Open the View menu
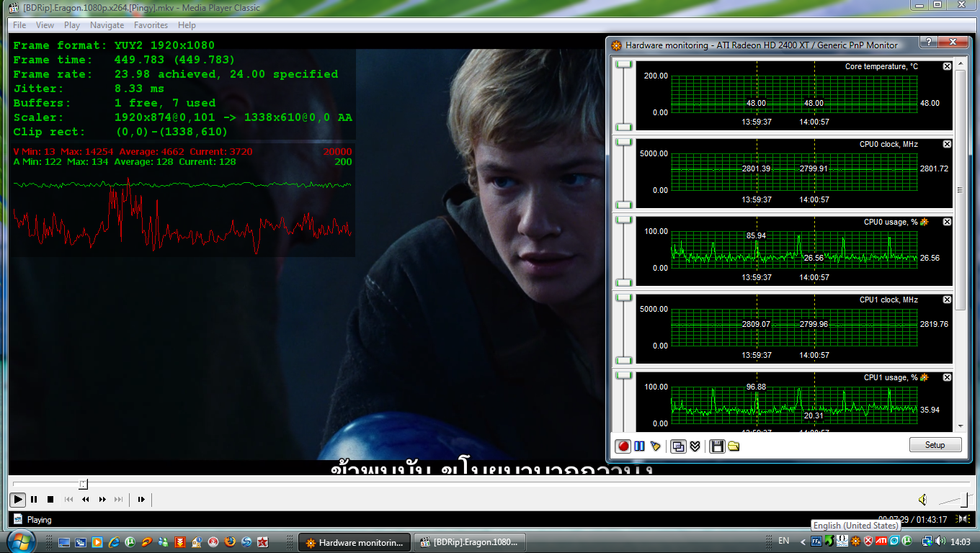This screenshot has width=980, height=553. [x=45, y=25]
